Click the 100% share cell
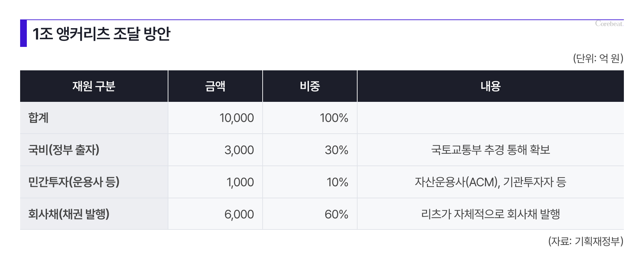 [334, 118]
